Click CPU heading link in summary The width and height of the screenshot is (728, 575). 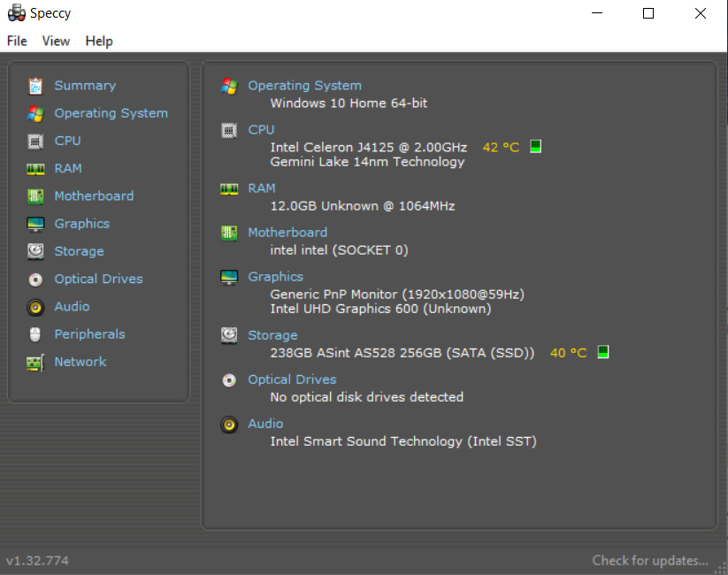[261, 130]
